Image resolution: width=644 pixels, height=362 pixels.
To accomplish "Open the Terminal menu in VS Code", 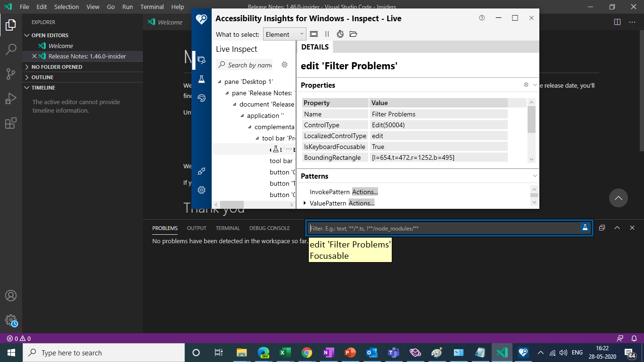I will (152, 7).
